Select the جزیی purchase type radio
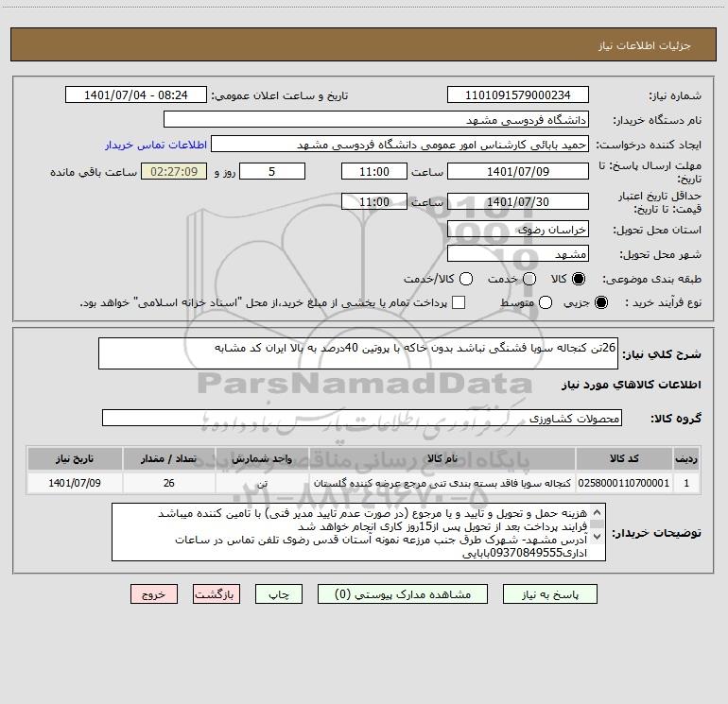Image resolution: width=728 pixels, height=704 pixels. (x=600, y=302)
